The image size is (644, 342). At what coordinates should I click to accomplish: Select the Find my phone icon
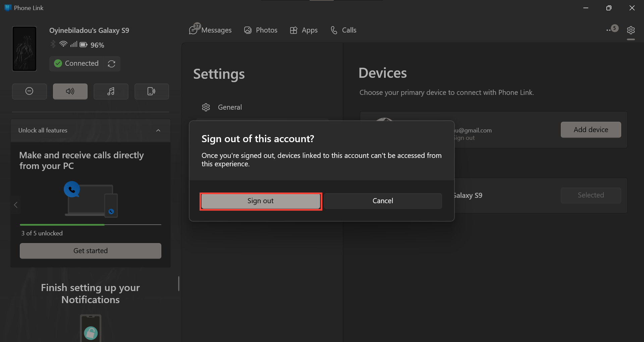(152, 91)
